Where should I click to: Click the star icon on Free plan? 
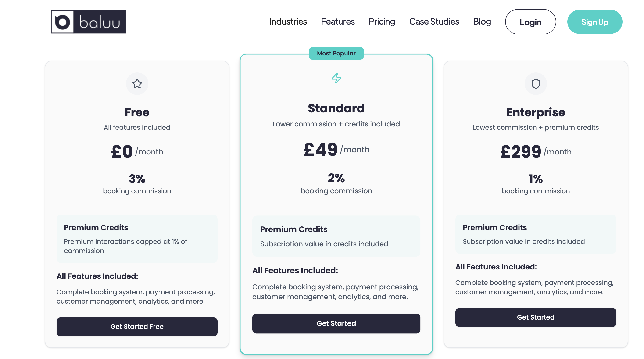click(137, 83)
